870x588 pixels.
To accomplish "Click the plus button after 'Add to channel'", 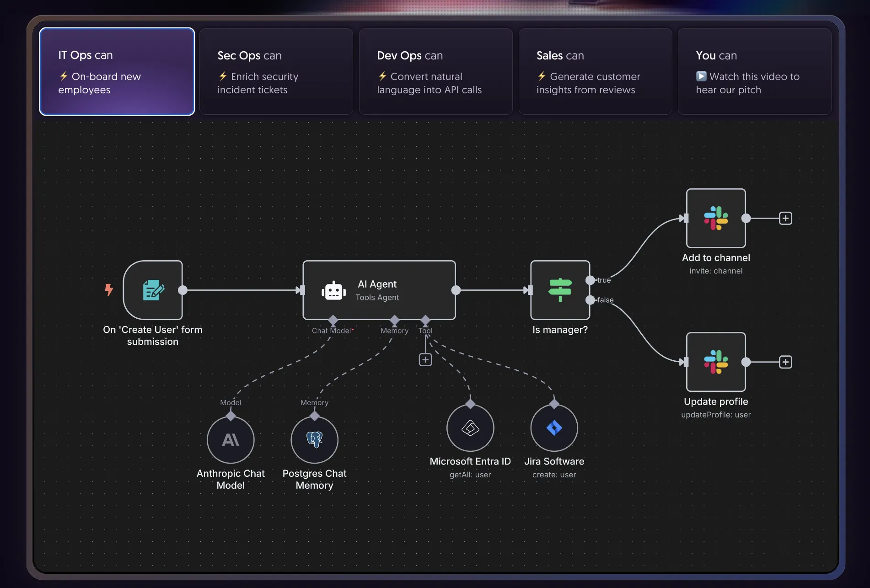I will coord(786,218).
